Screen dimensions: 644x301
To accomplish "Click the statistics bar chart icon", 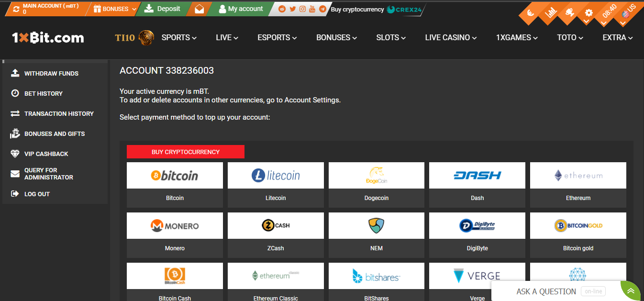I will click(551, 13).
